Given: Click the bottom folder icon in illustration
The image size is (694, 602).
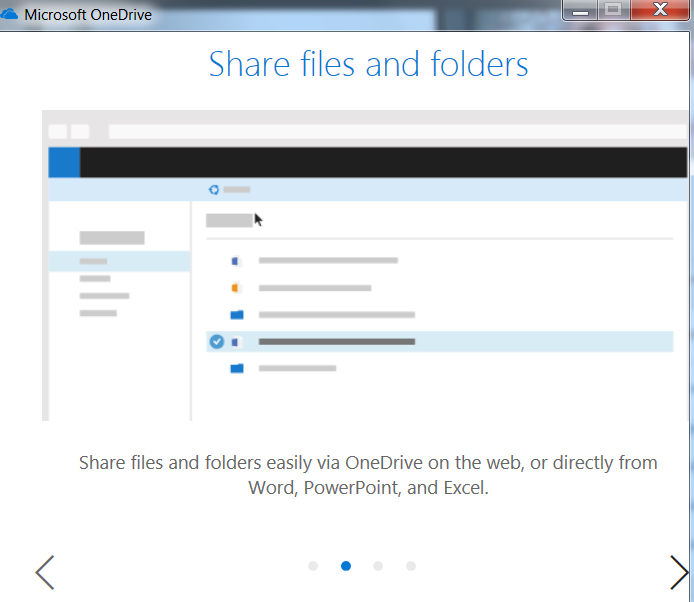Looking at the screenshot, I should 237,368.
